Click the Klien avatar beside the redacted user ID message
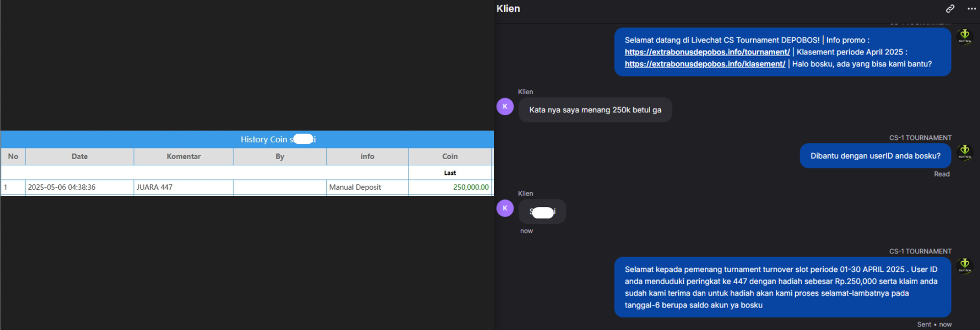Screen dimensions: 980x330 coord(505,208)
